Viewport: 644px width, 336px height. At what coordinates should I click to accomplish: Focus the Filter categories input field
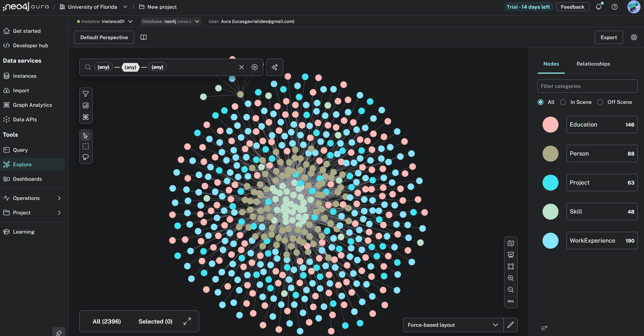click(587, 86)
